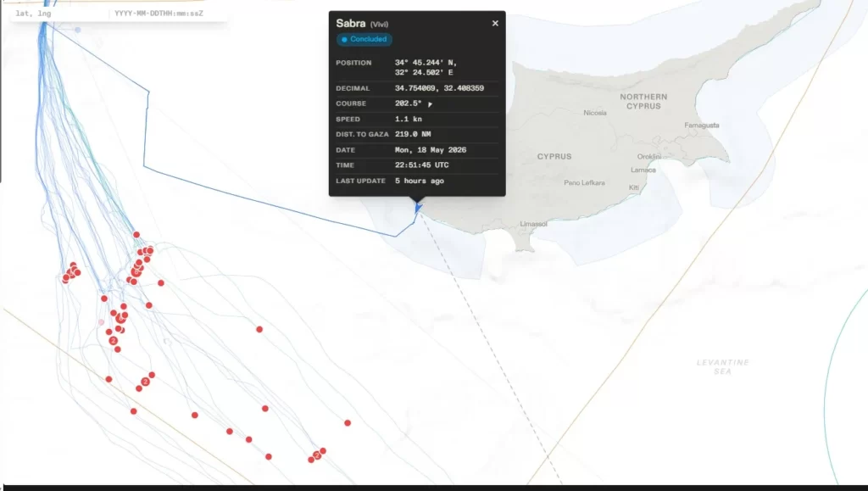Click the LEVANTINE SEA label
Screen dimensions: 868x491
(722, 367)
